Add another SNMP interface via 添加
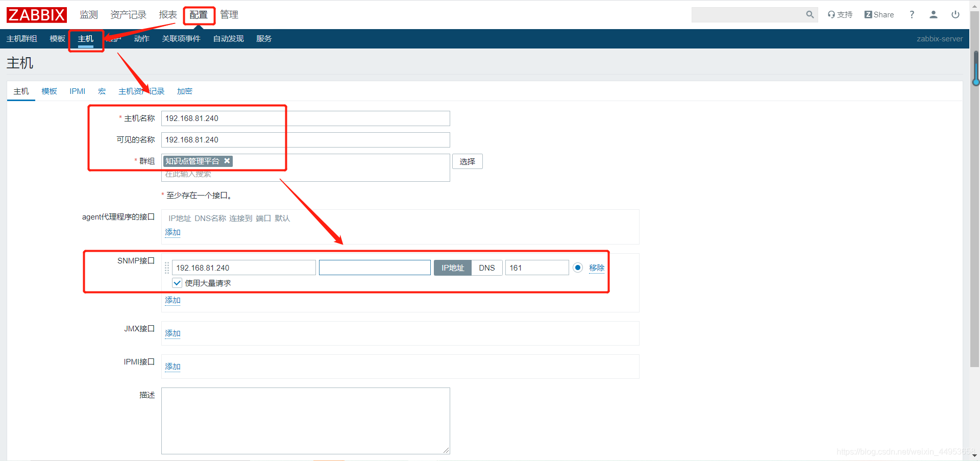The image size is (980, 461). 173,300
